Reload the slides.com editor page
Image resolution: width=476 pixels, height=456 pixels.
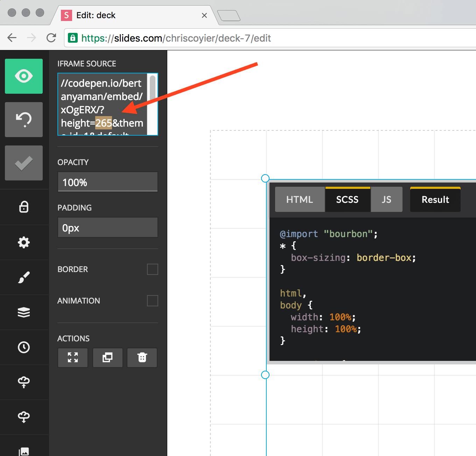(51, 38)
